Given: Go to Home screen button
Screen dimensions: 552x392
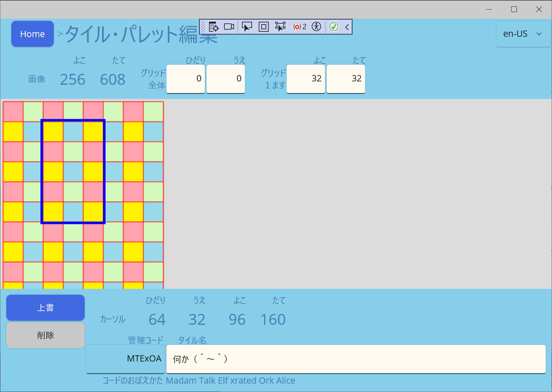Looking at the screenshot, I should [x=33, y=34].
